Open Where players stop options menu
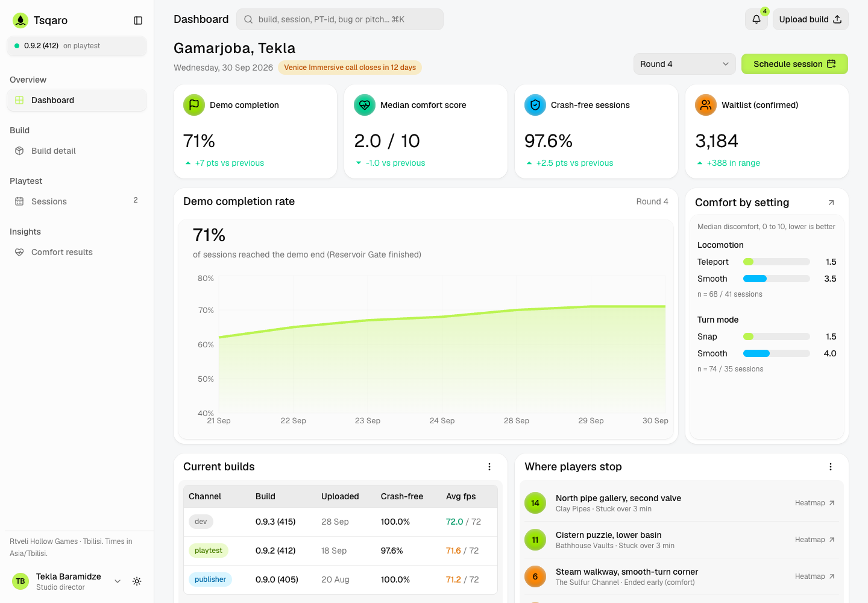The width and height of the screenshot is (868, 603). [x=831, y=467]
